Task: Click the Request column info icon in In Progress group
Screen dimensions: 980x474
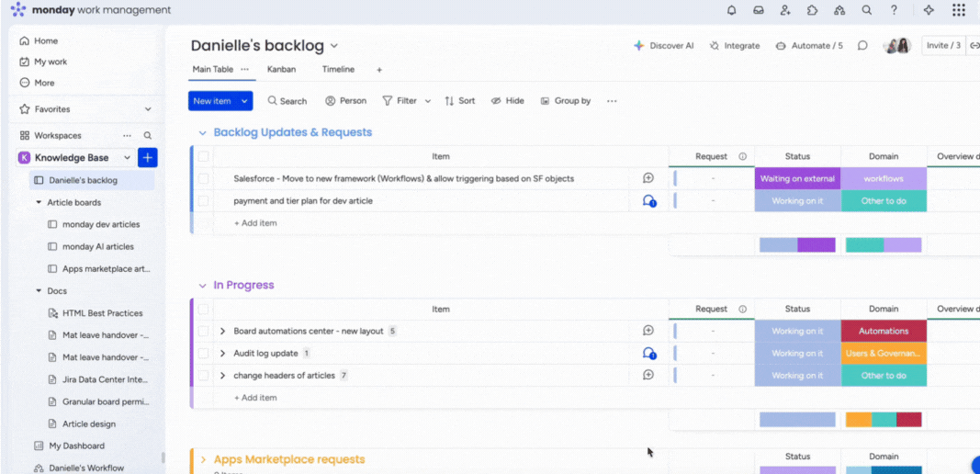Action: (742, 309)
